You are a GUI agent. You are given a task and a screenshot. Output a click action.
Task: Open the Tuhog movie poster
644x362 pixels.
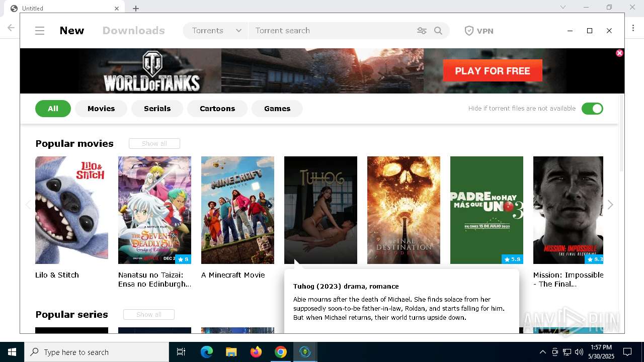pyautogui.click(x=320, y=210)
